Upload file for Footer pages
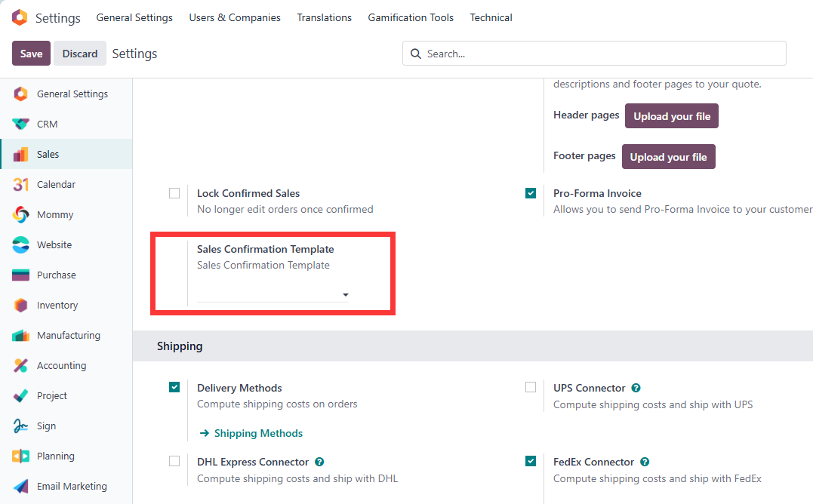The height and width of the screenshot is (504, 813). (668, 156)
